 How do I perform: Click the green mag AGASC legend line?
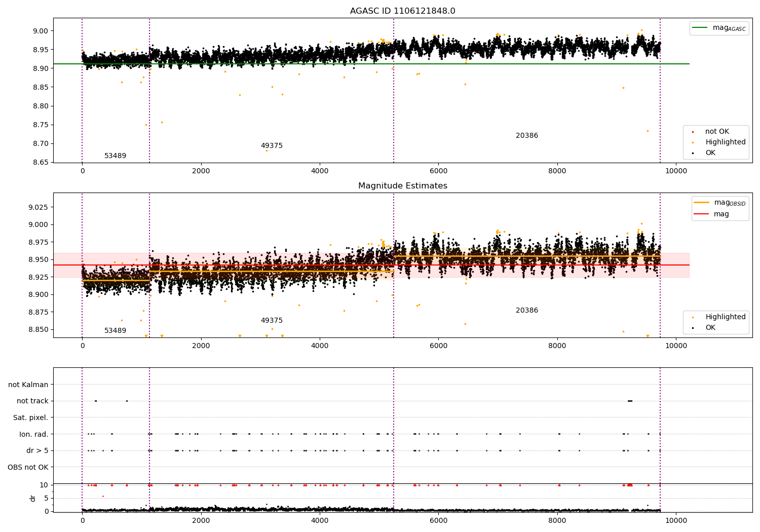700,28
